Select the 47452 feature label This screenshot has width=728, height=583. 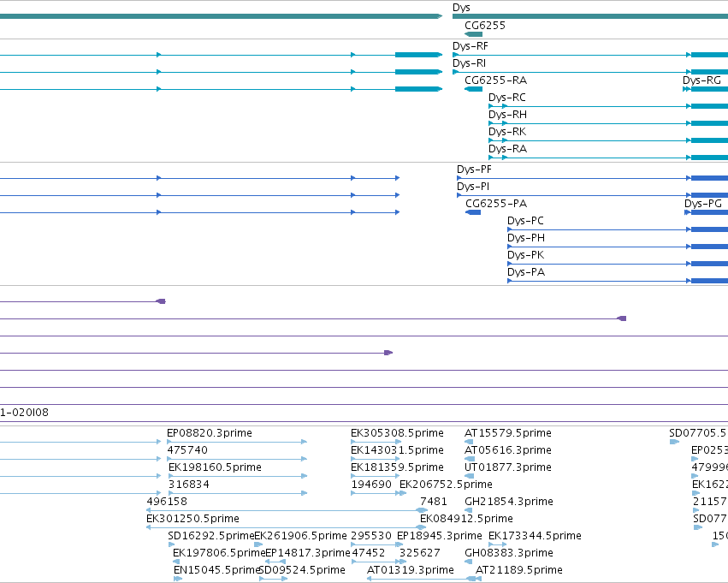368,553
